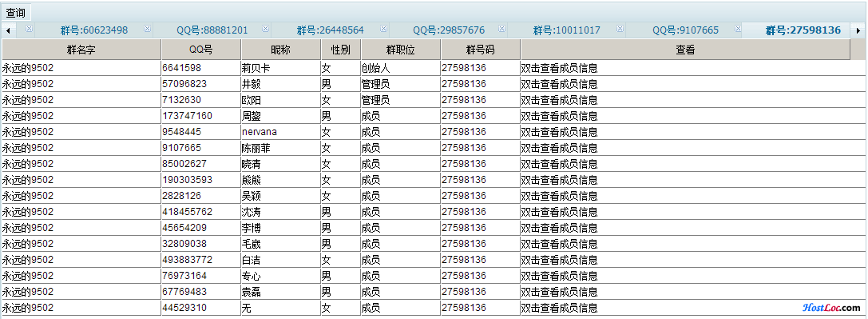Select the 群号:10011017 tab
The image size is (868, 319).
point(567,30)
